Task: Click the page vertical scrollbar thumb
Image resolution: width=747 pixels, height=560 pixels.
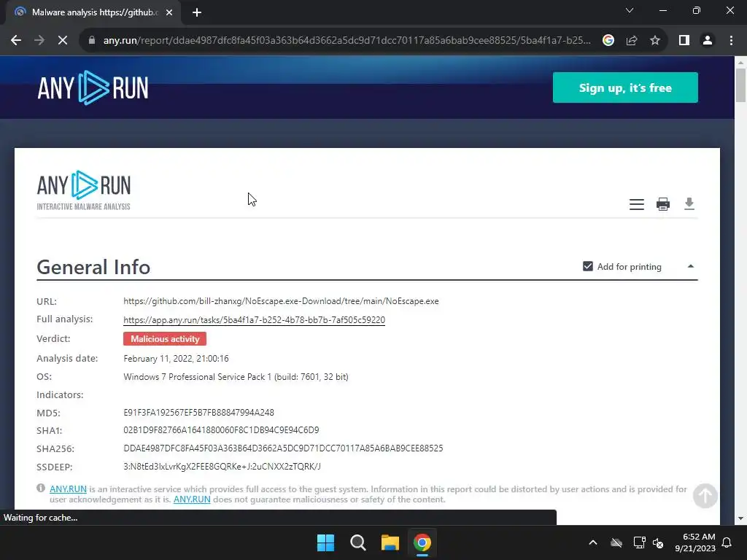Action: point(740,85)
